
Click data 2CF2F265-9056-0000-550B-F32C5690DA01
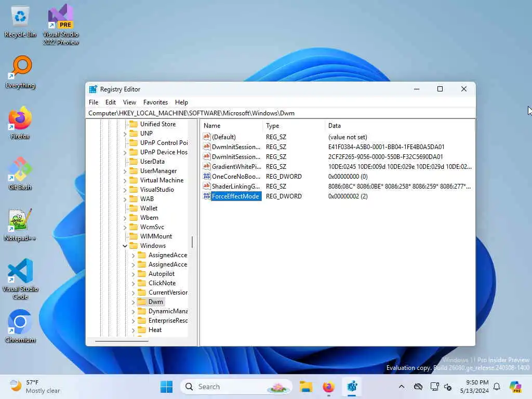pos(385,157)
